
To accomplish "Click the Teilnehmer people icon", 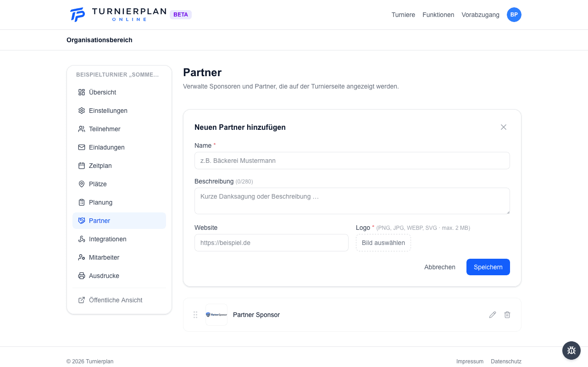I will (x=82, y=129).
